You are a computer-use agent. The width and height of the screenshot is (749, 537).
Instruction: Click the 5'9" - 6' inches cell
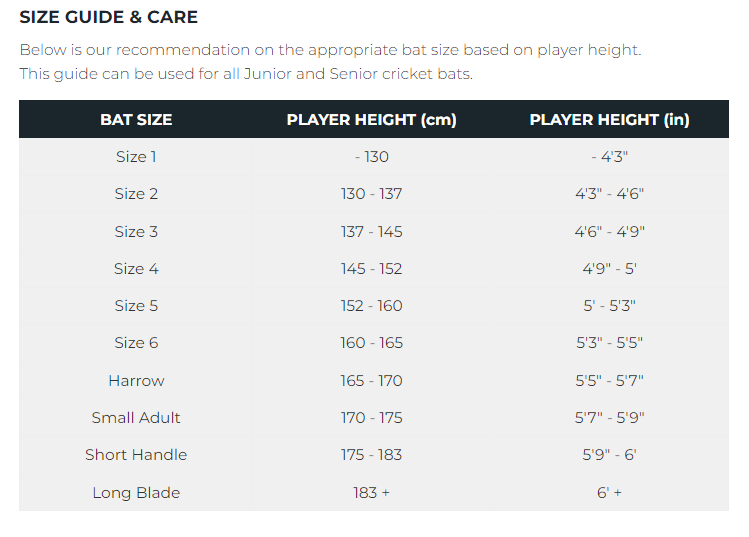point(609,455)
